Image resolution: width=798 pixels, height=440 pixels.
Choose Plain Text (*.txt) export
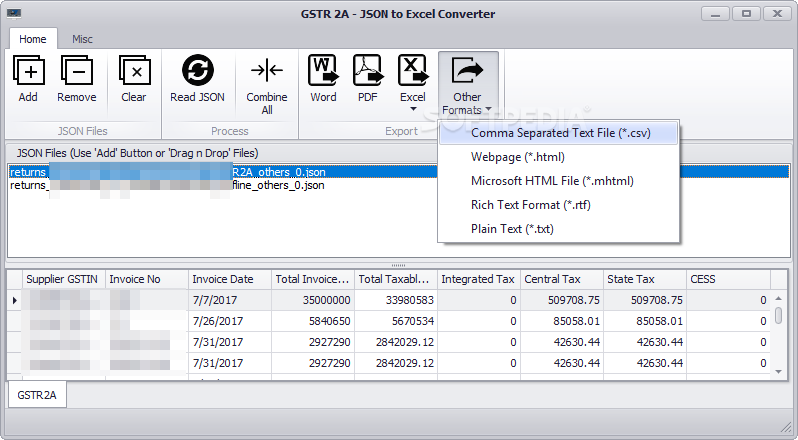[x=559, y=229]
